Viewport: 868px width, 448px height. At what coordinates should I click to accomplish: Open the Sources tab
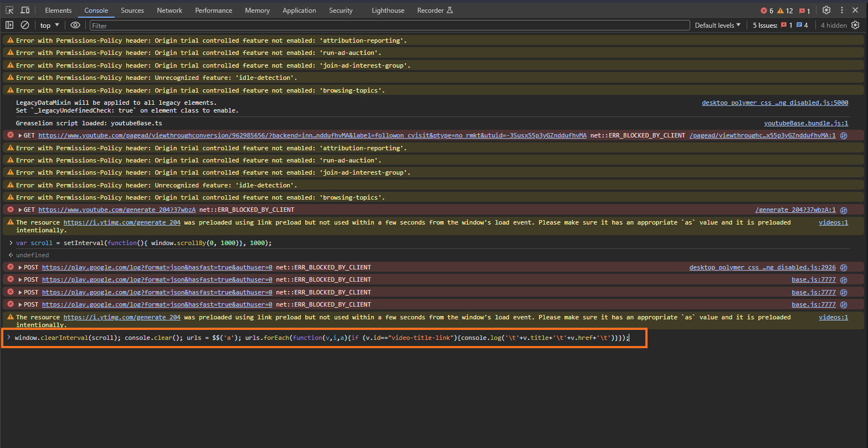tap(132, 11)
